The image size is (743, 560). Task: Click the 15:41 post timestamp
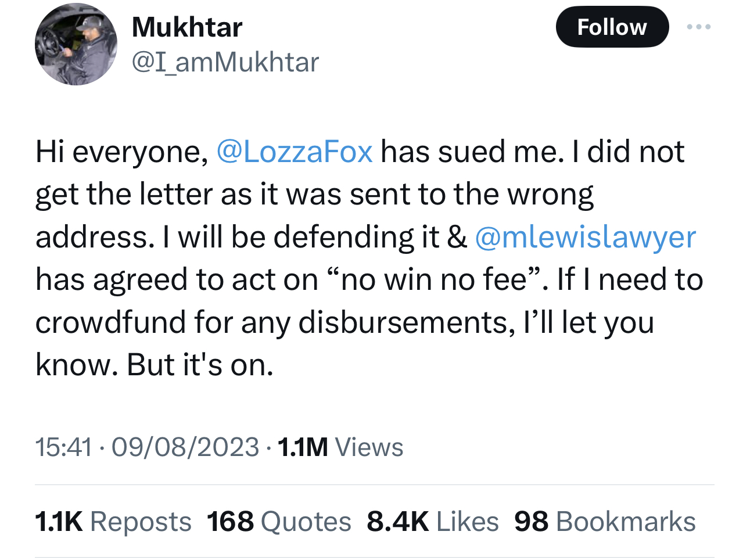pos(63,447)
